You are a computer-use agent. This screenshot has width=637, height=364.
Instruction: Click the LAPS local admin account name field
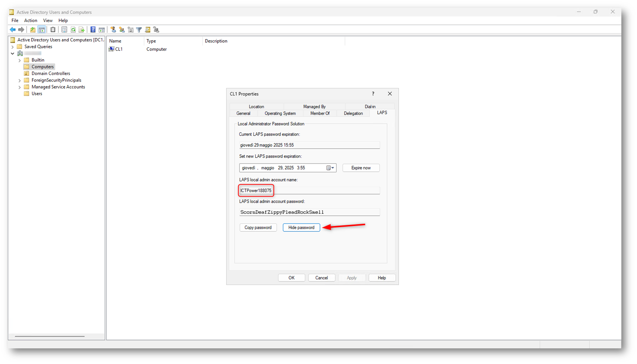point(309,190)
